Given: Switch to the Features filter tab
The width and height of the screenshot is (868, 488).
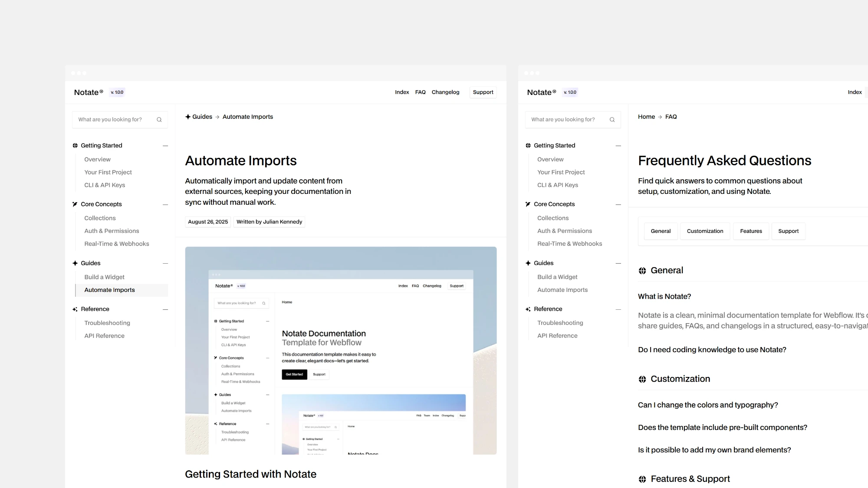Looking at the screenshot, I should [751, 231].
